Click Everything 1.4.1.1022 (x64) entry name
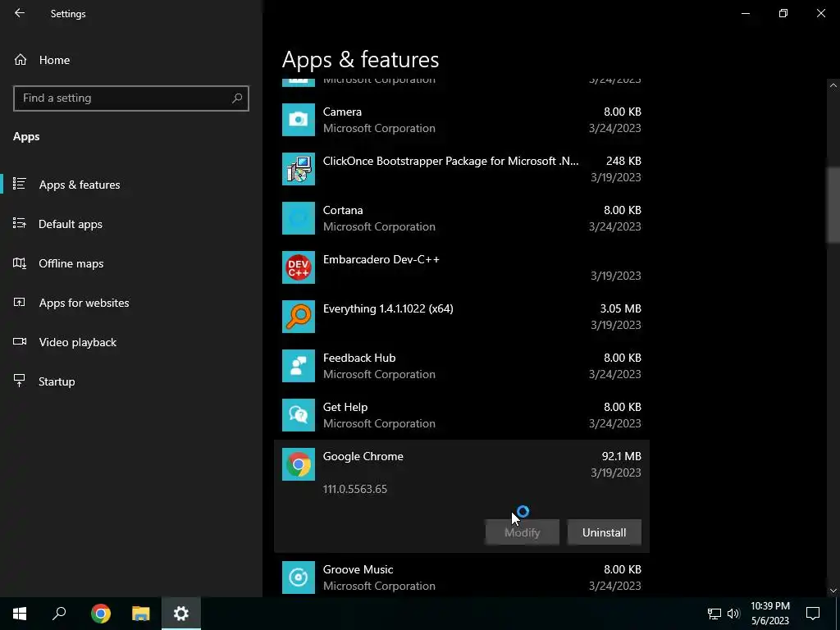 coord(388,309)
